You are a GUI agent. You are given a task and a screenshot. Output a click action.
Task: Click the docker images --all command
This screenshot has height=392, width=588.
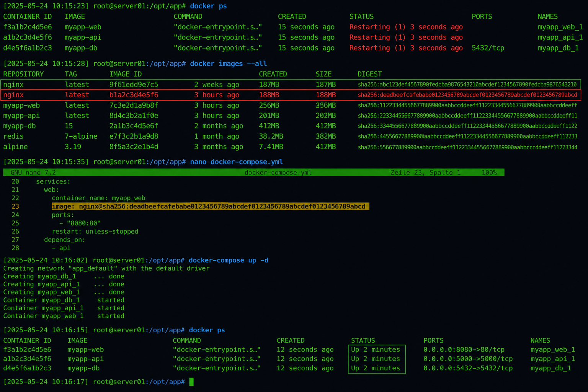(x=228, y=64)
